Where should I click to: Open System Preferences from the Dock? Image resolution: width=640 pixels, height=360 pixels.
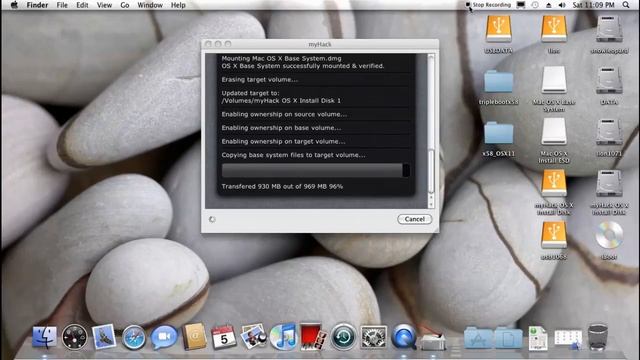pyautogui.click(x=373, y=337)
